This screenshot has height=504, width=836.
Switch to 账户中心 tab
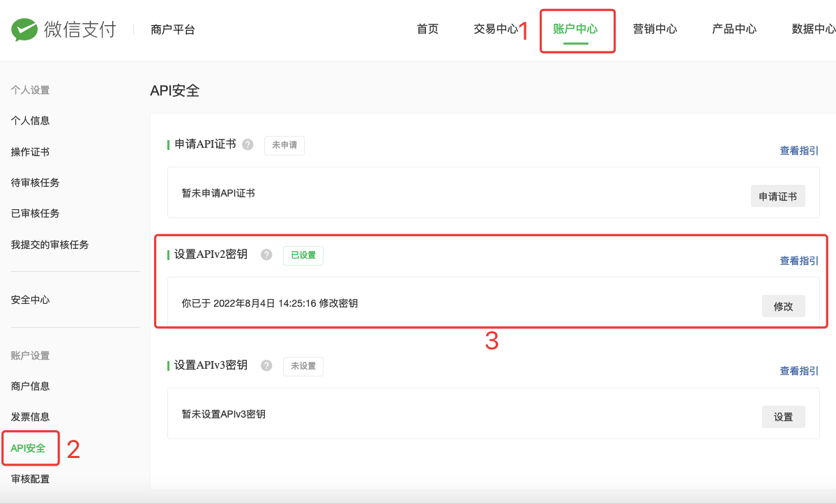pos(575,29)
